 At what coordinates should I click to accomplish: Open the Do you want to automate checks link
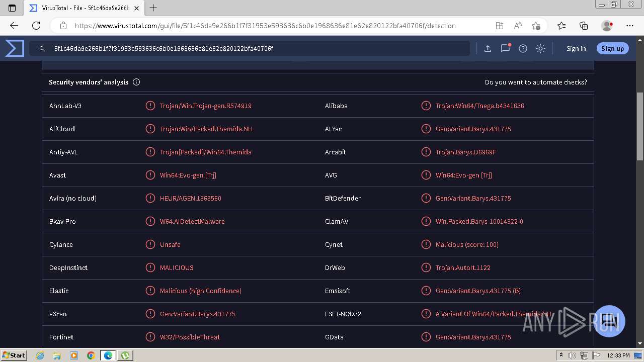pos(536,82)
